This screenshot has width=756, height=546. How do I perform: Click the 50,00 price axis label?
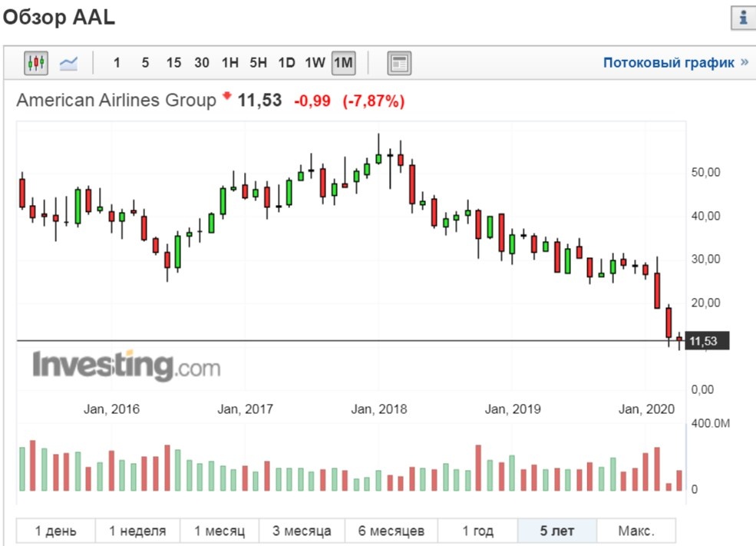(x=705, y=172)
